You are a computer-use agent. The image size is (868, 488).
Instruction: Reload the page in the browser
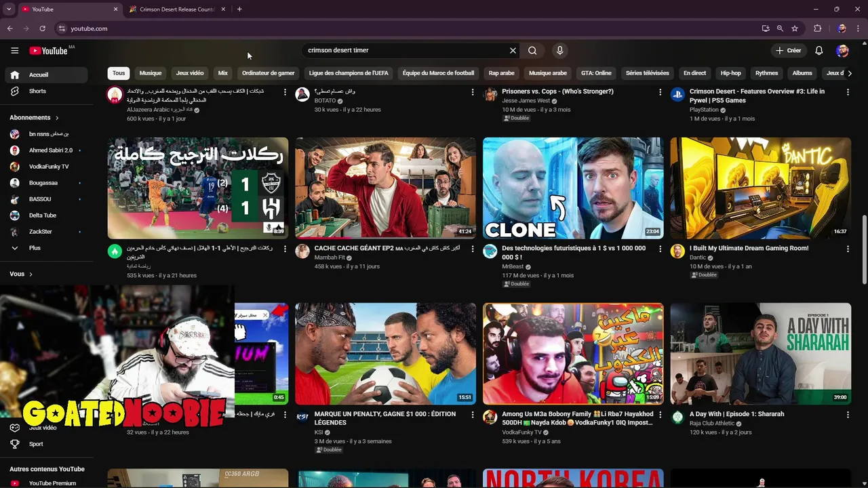[42, 28]
